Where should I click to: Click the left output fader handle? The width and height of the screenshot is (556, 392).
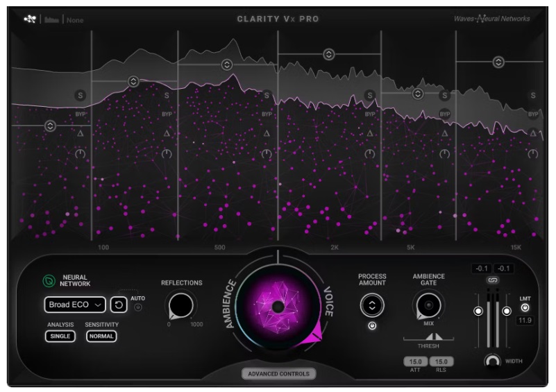[x=478, y=312]
